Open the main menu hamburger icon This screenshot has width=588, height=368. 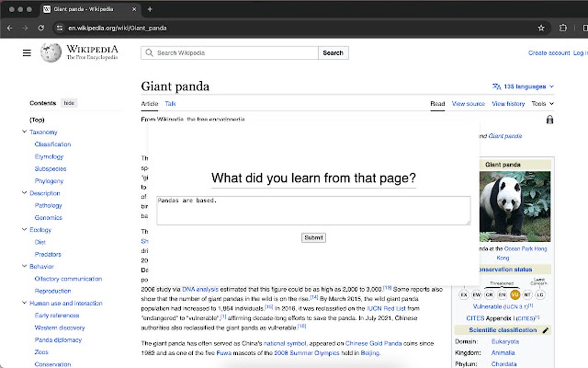[x=27, y=52]
